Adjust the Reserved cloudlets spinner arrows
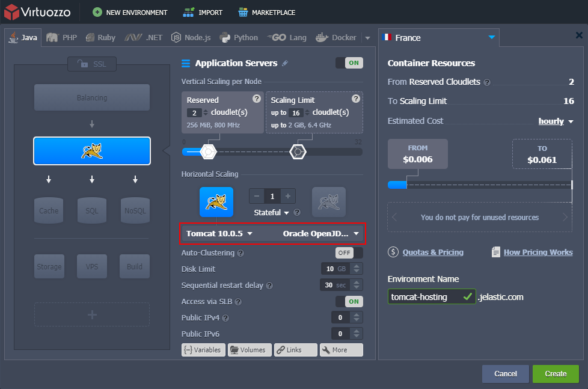The image size is (588, 389). click(206, 113)
